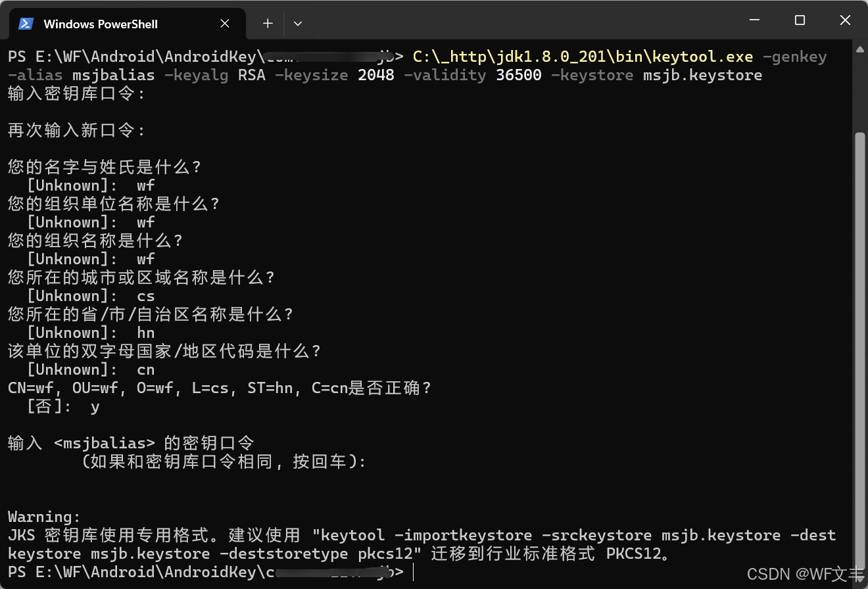Click the PowerShell icon on the tab
The height and width of the screenshot is (589, 868).
tap(26, 24)
